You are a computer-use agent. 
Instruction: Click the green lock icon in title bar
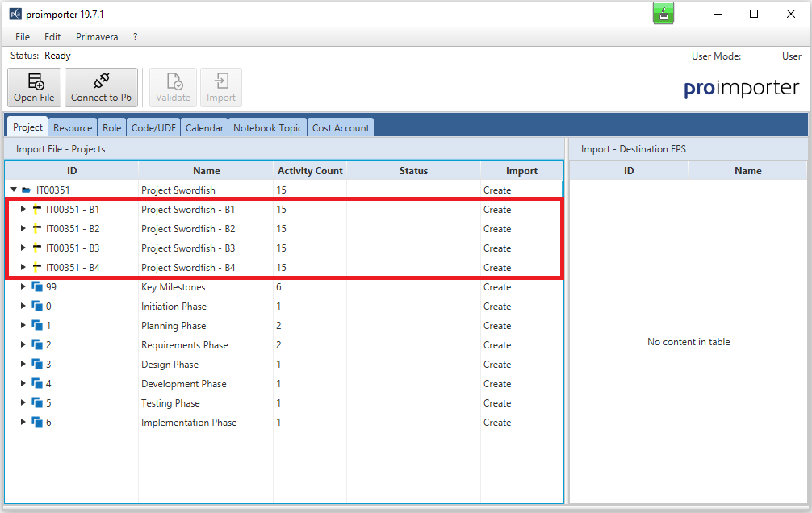coord(663,14)
